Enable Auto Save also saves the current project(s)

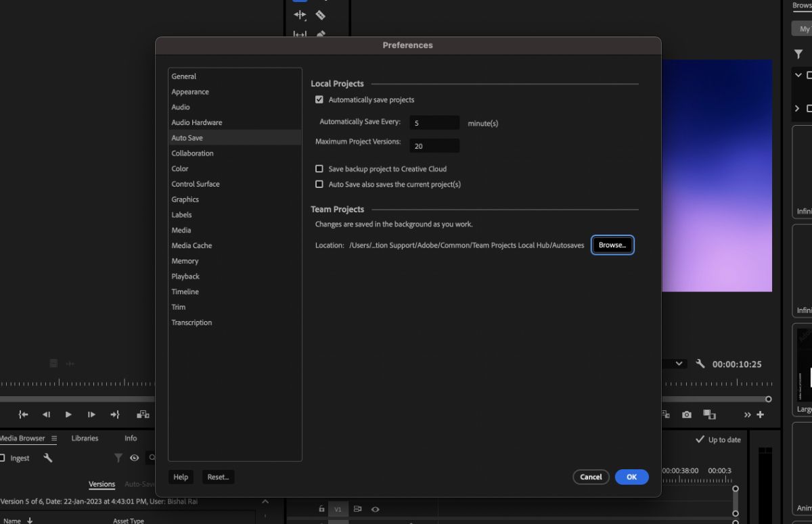pos(319,184)
